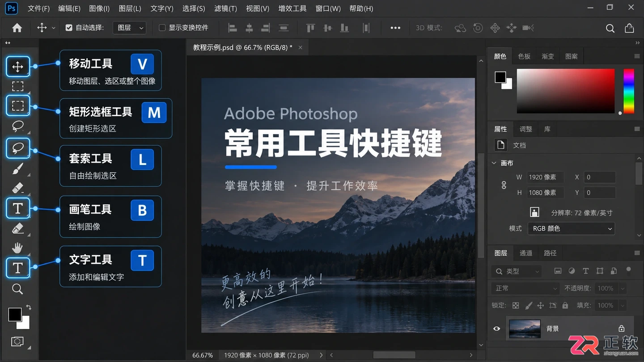Open the 正常 blend mode dropdown
This screenshot has height=362, width=644.
click(525, 288)
